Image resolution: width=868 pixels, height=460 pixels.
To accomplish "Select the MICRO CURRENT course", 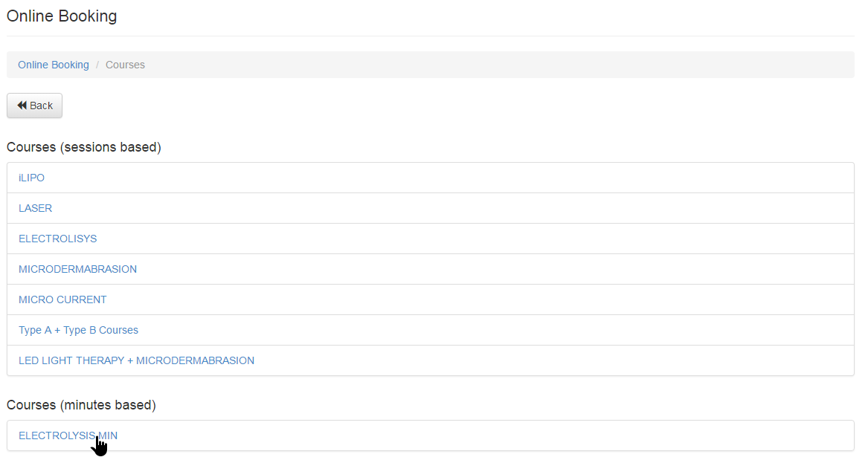I will 62,299.
